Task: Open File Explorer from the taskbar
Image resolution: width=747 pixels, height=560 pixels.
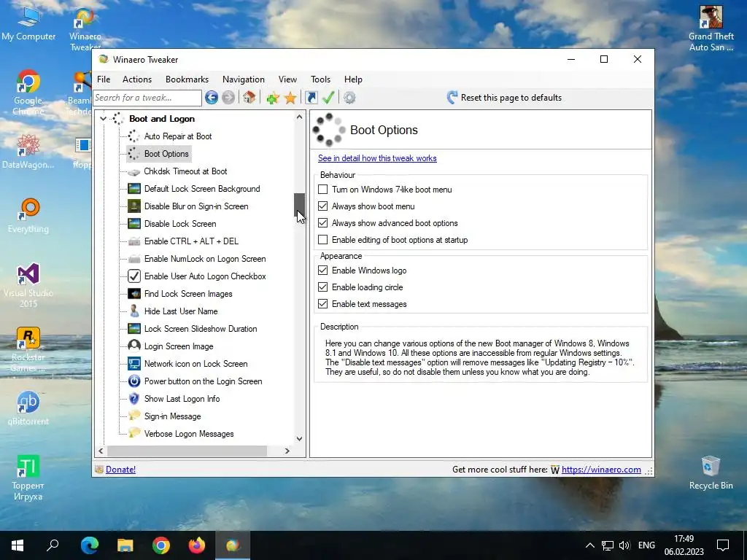Action: pos(125,545)
